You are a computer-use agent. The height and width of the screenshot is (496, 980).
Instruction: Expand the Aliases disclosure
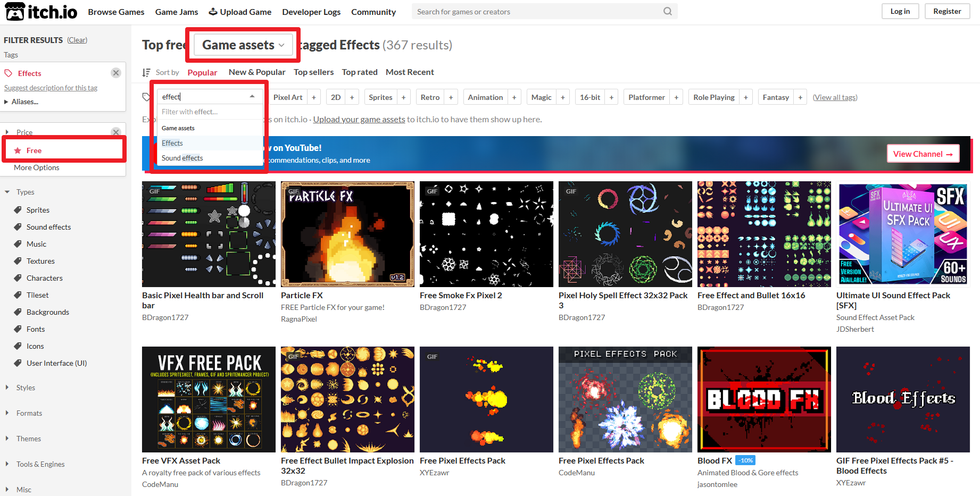21,102
